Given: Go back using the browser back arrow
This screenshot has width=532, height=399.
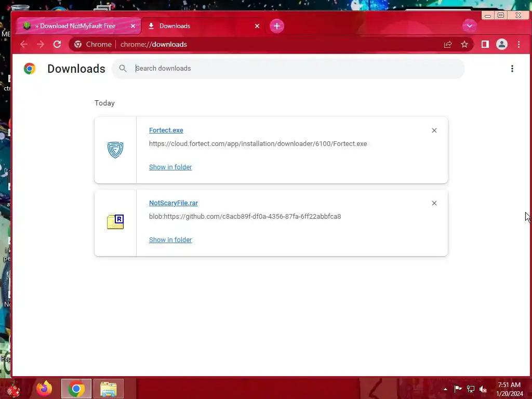Looking at the screenshot, I should click(24, 45).
